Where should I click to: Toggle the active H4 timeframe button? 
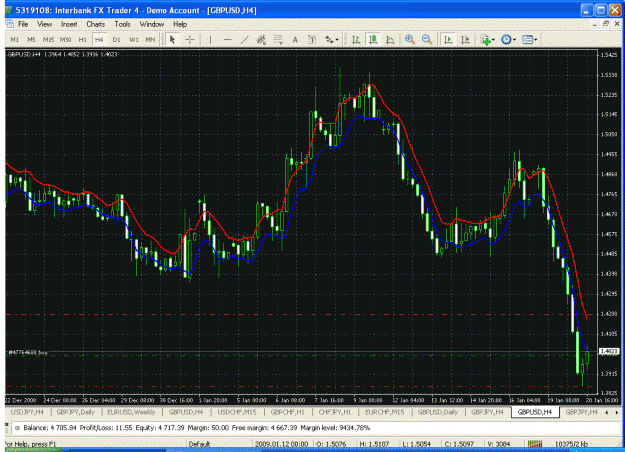point(99,39)
